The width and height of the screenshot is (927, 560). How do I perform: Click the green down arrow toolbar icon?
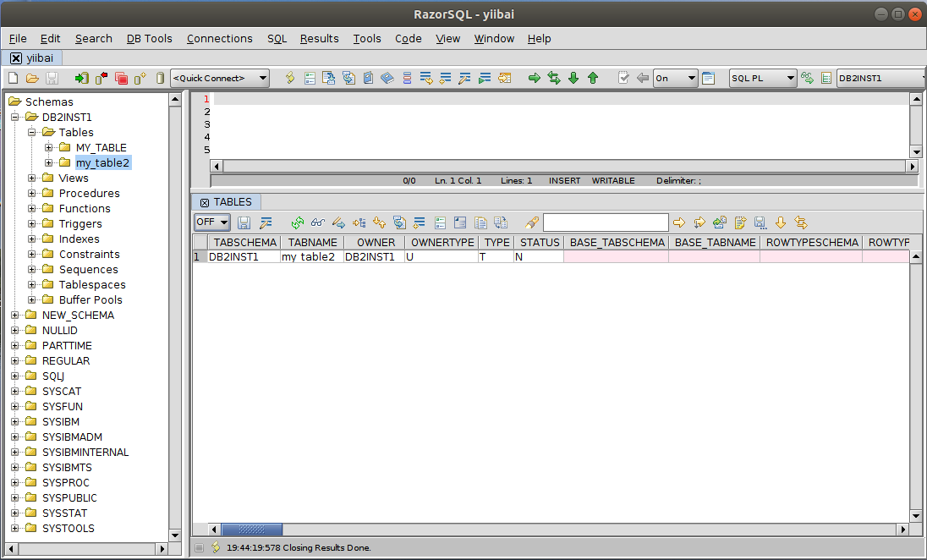point(573,78)
